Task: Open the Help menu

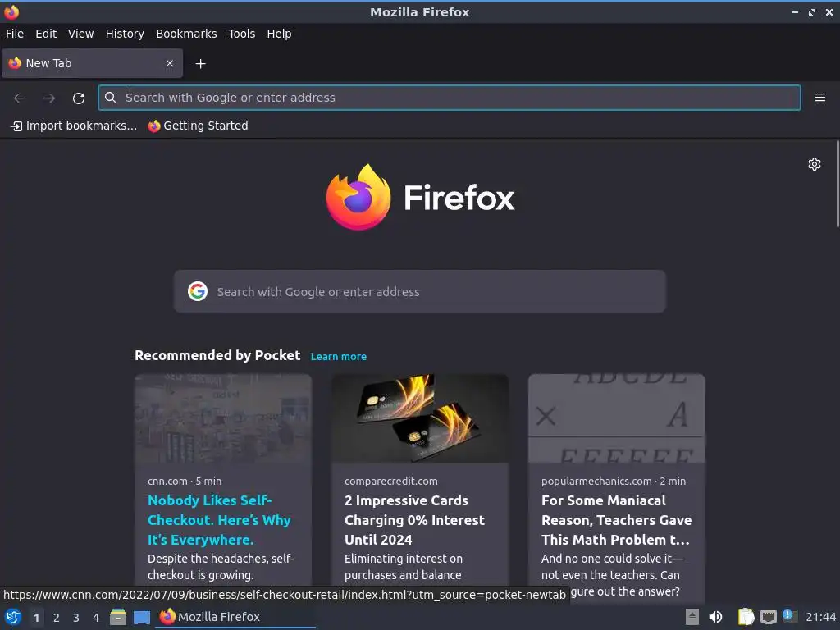Action: (279, 34)
